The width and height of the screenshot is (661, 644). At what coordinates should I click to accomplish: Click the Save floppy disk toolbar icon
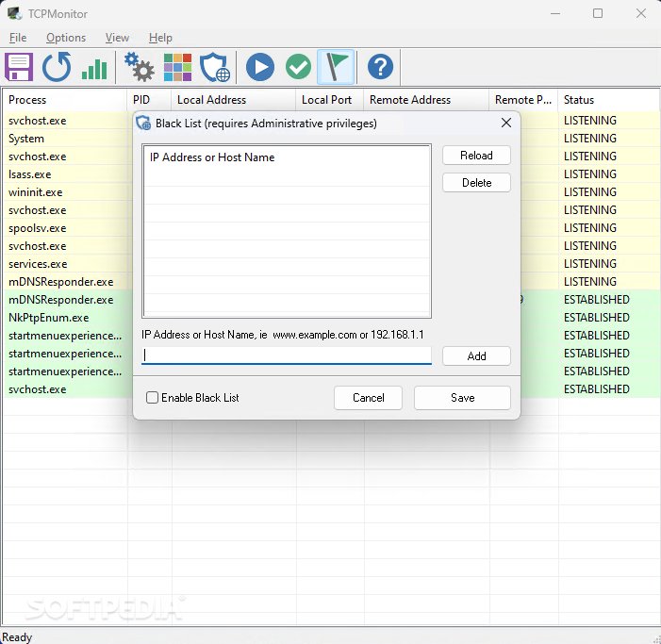click(x=19, y=67)
